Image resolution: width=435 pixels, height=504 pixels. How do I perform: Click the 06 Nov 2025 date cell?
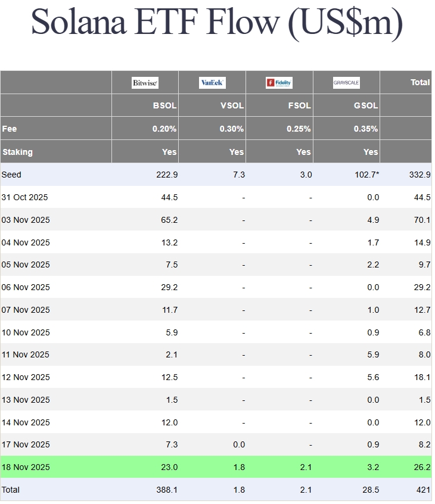[x=26, y=287]
